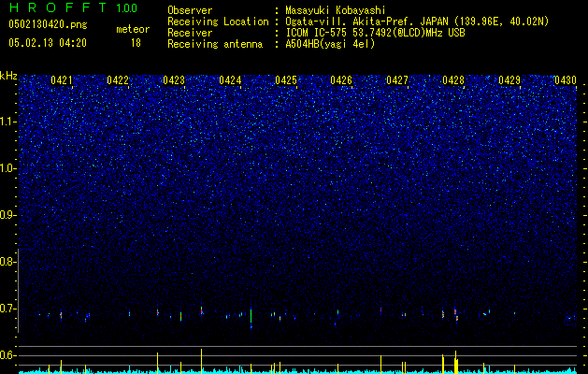Click the 0.9 frequency axis label
This screenshot has width=588, height=374.
(x=8, y=215)
